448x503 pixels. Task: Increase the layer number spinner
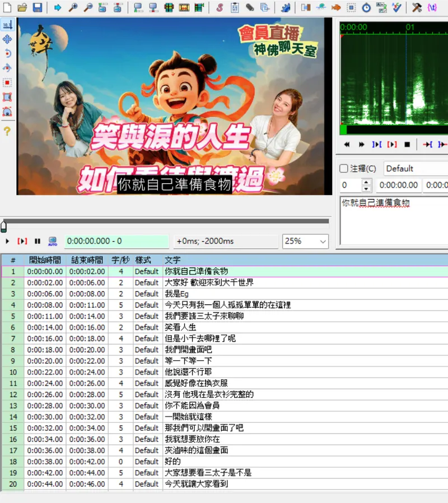tap(366, 182)
